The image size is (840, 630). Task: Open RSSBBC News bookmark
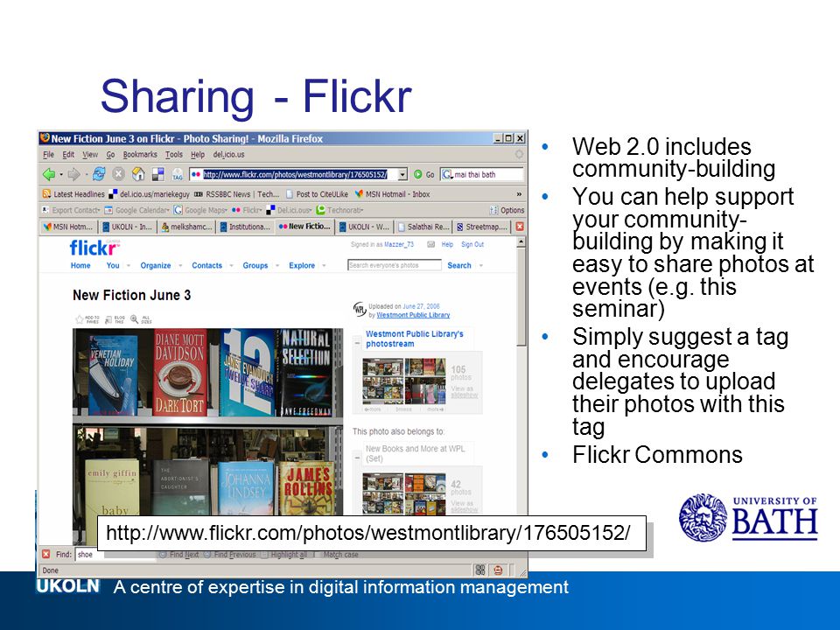point(237,194)
